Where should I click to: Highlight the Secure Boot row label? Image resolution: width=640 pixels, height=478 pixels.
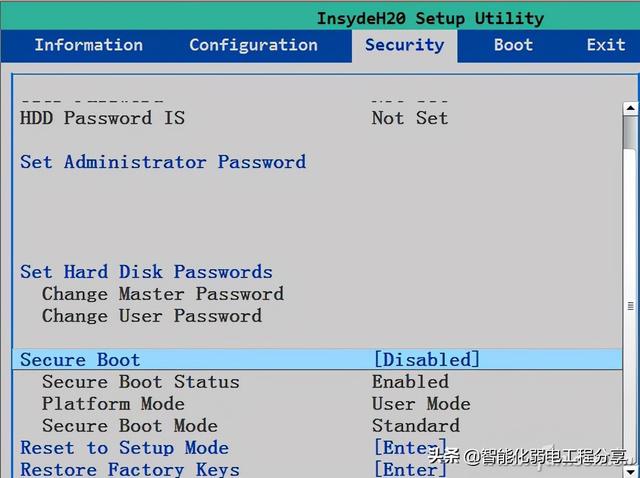pos(80,360)
